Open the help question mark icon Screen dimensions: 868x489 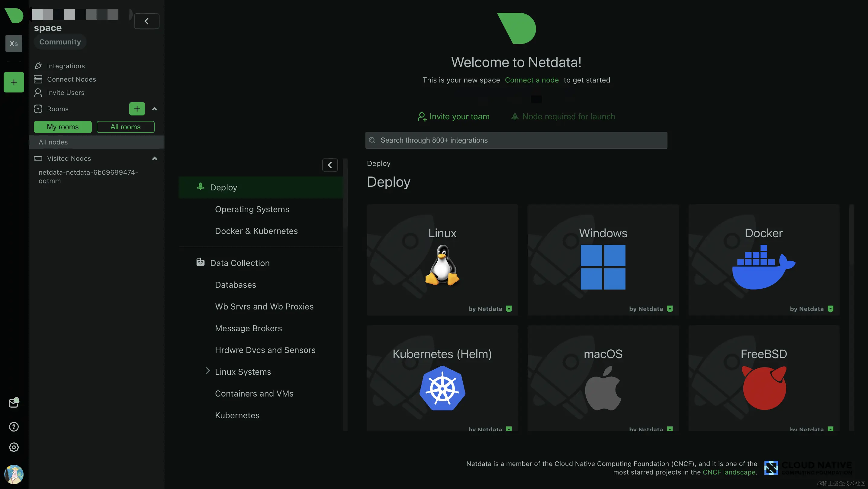tap(14, 427)
